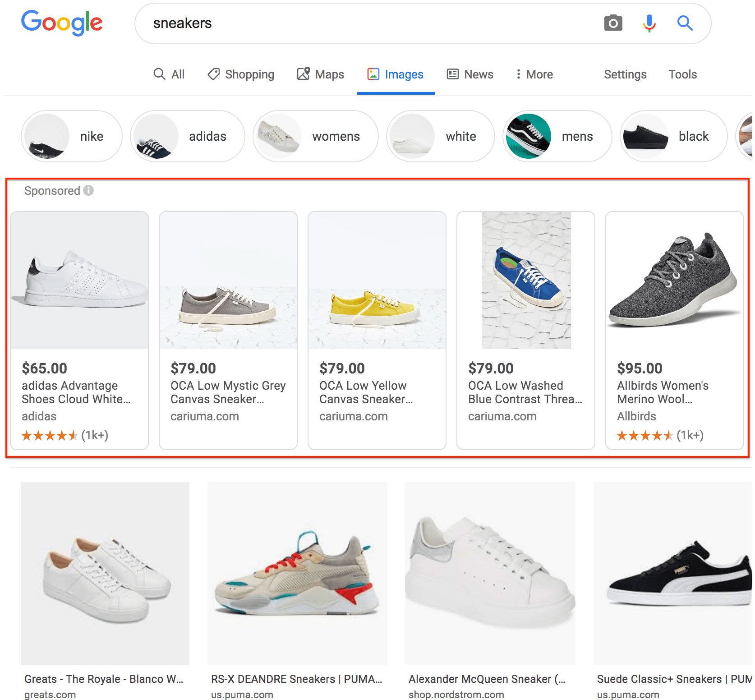Choose the black color filter chip
The width and height of the screenshot is (755, 700).
(673, 136)
